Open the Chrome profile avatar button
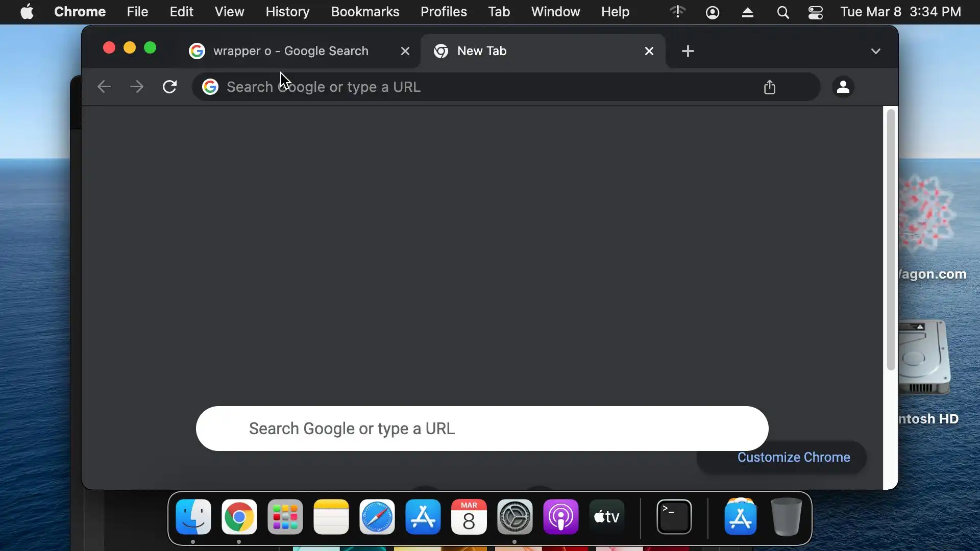Screen dimensions: 980x551 (x=843, y=87)
